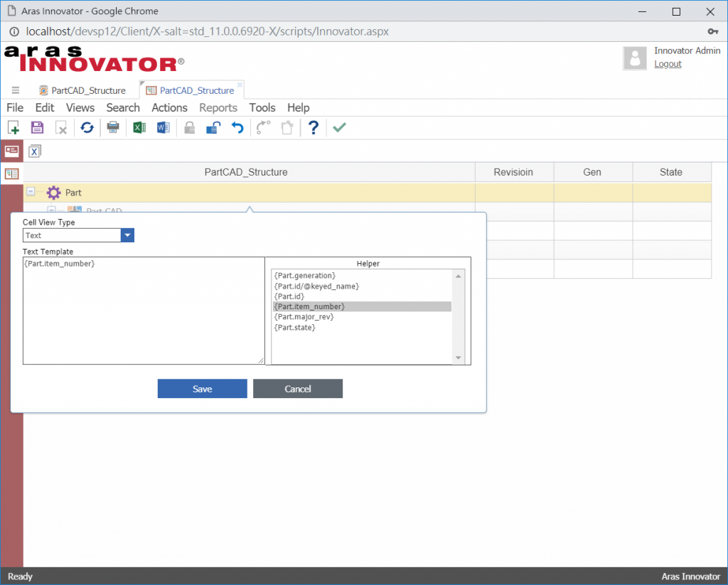Open the File menu
This screenshot has width=728, height=585.
pyautogui.click(x=15, y=108)
